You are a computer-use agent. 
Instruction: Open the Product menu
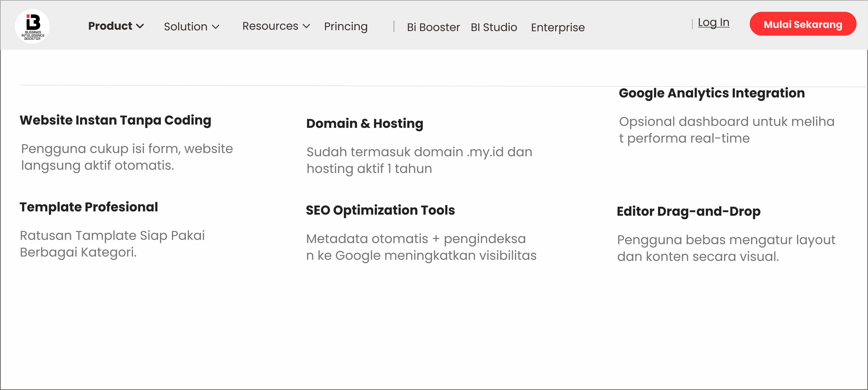tap(110, 26)
